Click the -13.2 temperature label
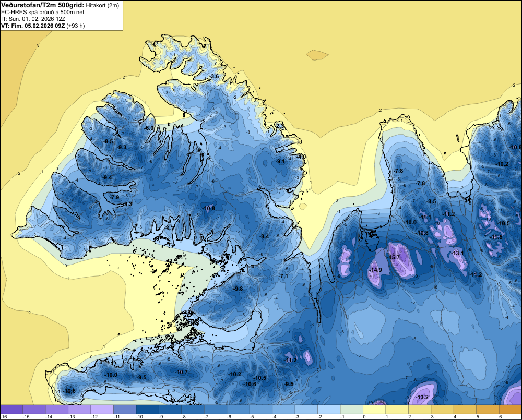Image resolution: width=522 pixels, height=420 pixels. (x=422, y=397)
